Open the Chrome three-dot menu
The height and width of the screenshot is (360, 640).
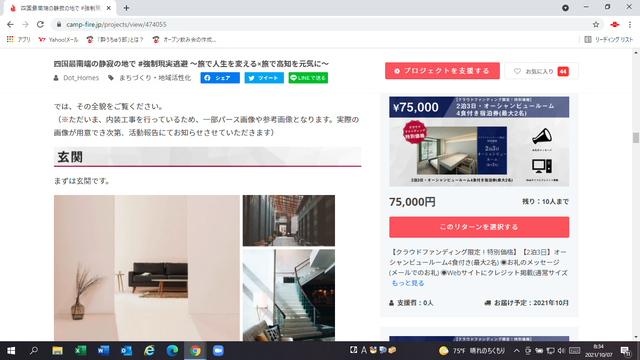coord(630,24)
